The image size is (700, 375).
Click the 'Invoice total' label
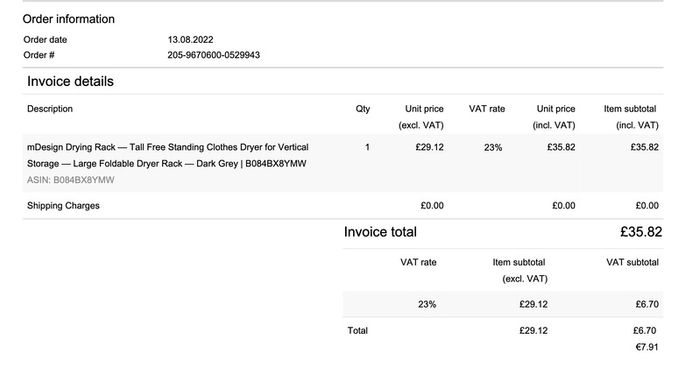pos(380,232)
